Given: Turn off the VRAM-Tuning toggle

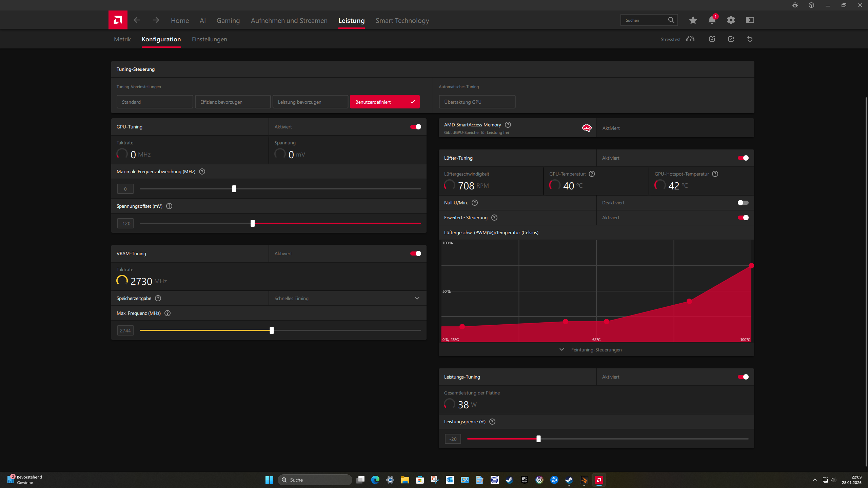Looking at the screenshot, I should 415,253.
